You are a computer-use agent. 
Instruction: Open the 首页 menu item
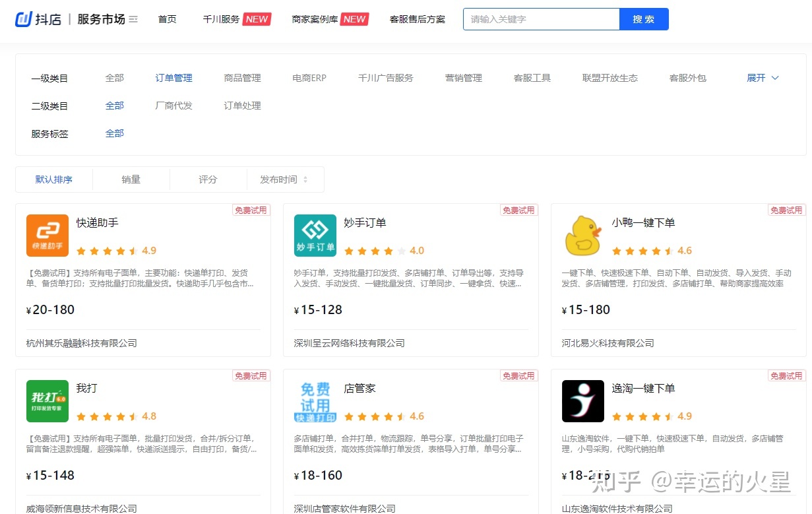click(x=167, y=19)
